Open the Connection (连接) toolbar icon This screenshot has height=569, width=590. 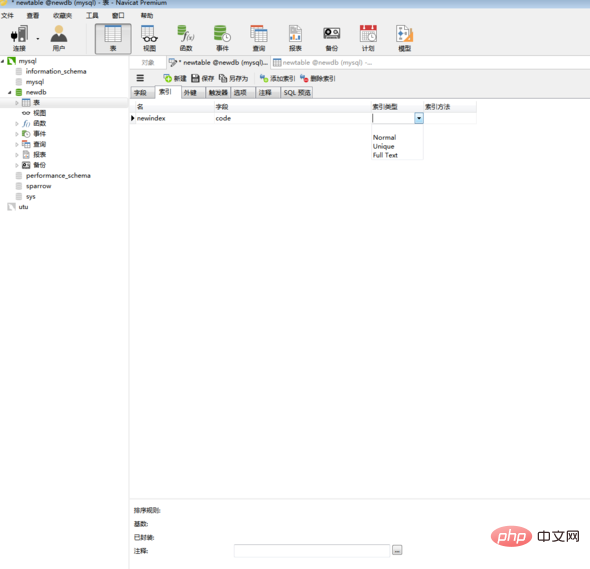coord(19,38)
